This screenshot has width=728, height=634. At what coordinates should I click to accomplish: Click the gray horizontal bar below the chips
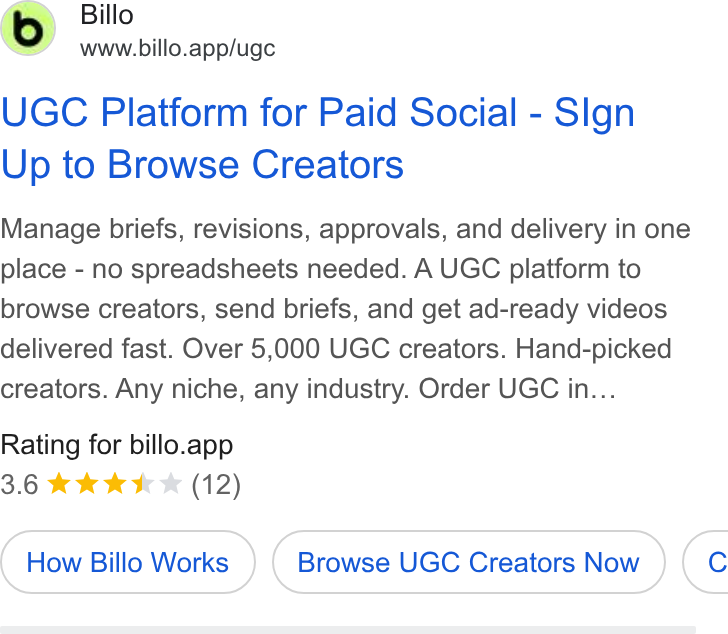point(348,630)
